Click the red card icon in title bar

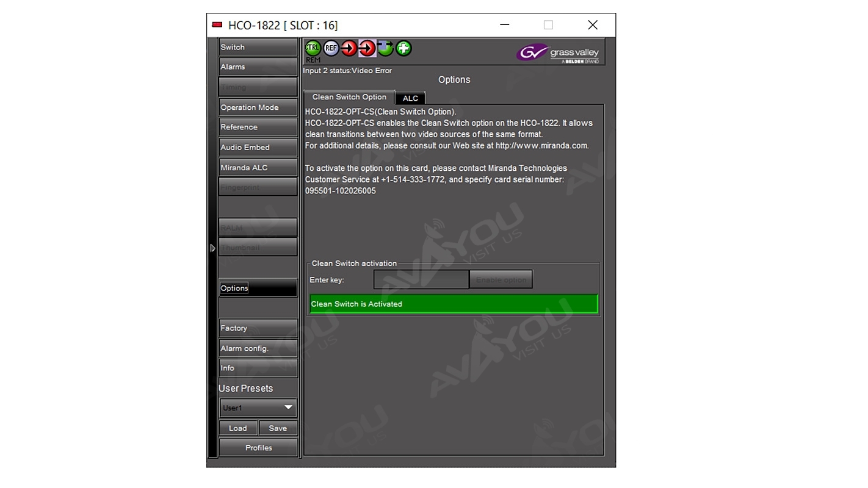pos(217,25)
